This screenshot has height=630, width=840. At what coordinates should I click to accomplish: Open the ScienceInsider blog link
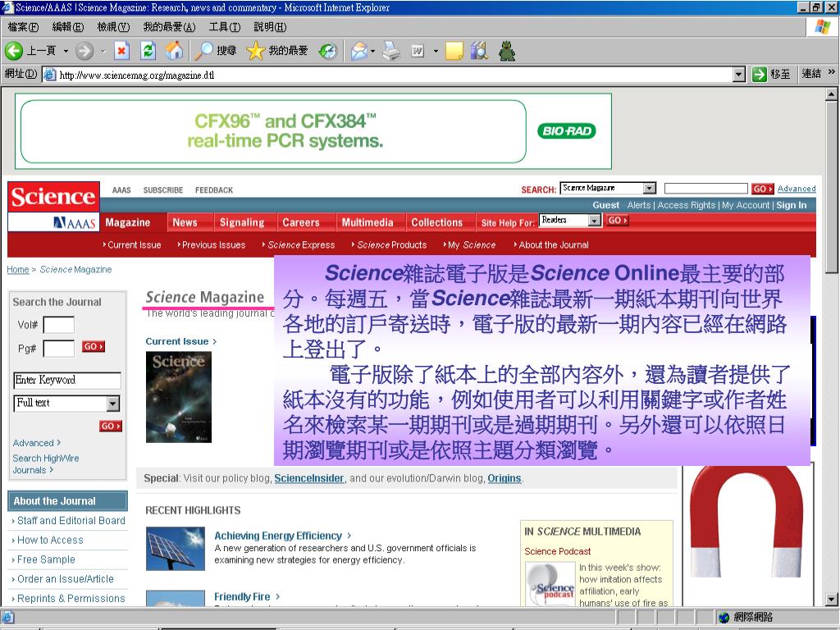pyautogui.click(x=309, y=478)
